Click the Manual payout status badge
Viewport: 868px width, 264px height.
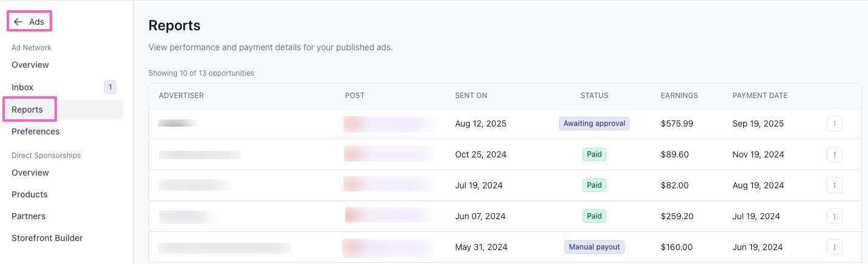coord(594,247)
